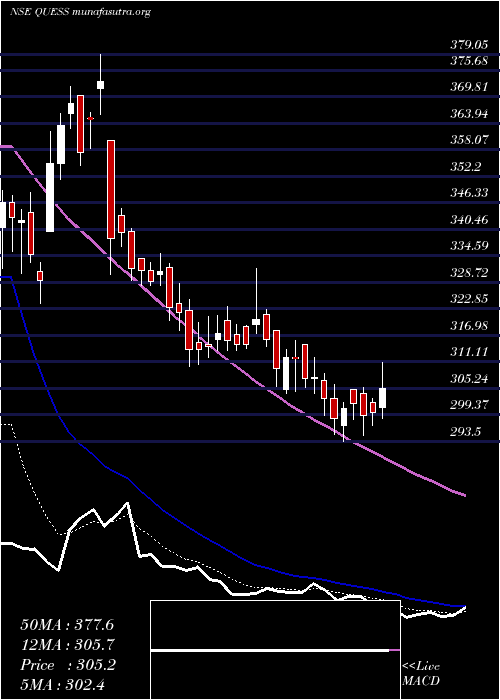
Task: Click the 50MA : 377.6 legend entry
Action: point(67,625)
